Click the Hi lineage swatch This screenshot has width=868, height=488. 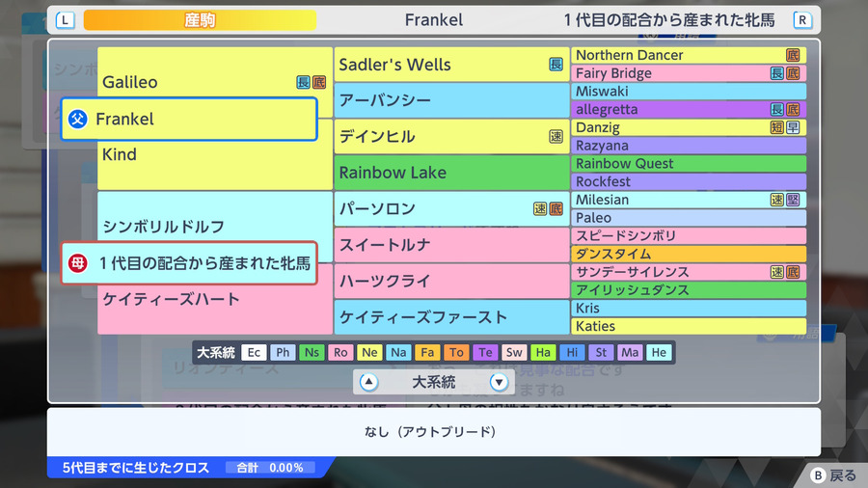[x=572, y=352]
